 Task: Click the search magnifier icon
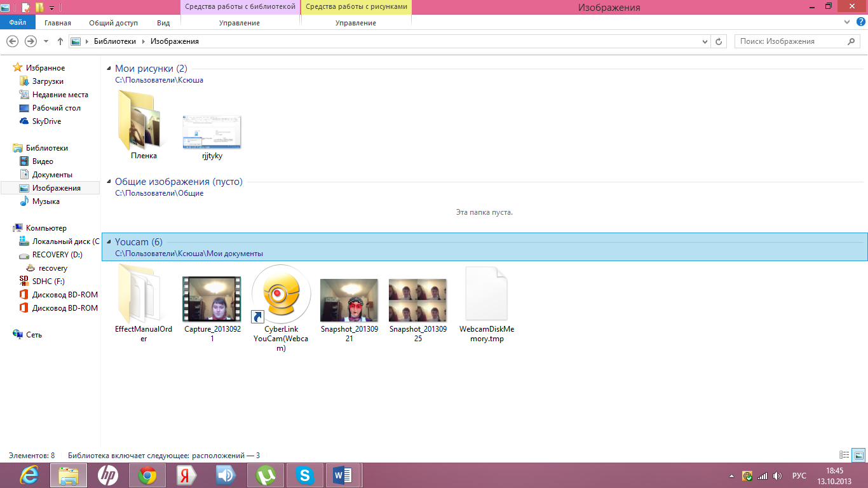coord(852,41)
